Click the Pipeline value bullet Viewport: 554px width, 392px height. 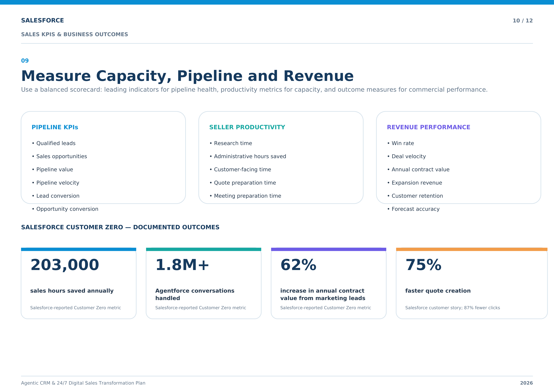pos(52,169)
